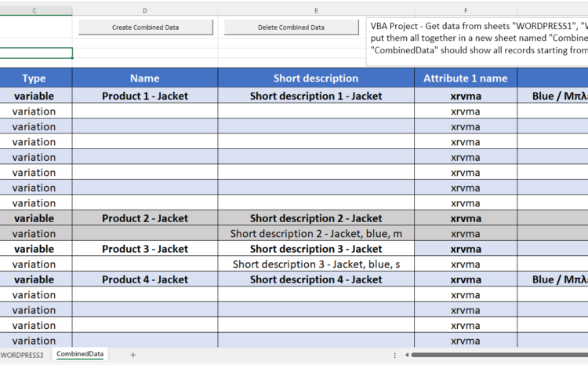Switch to the WORDPRESS3 sheet tab

pyautogui.click(x=22, y=355)
